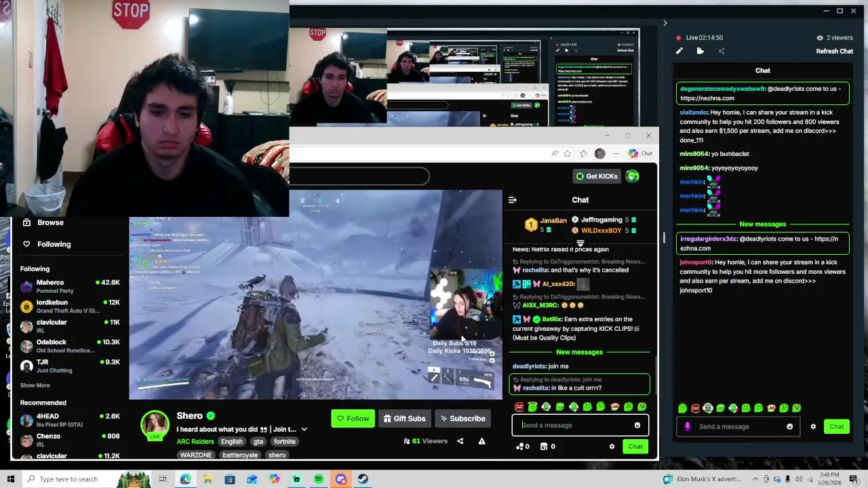Click the battleroyale tag

(240, 455)
